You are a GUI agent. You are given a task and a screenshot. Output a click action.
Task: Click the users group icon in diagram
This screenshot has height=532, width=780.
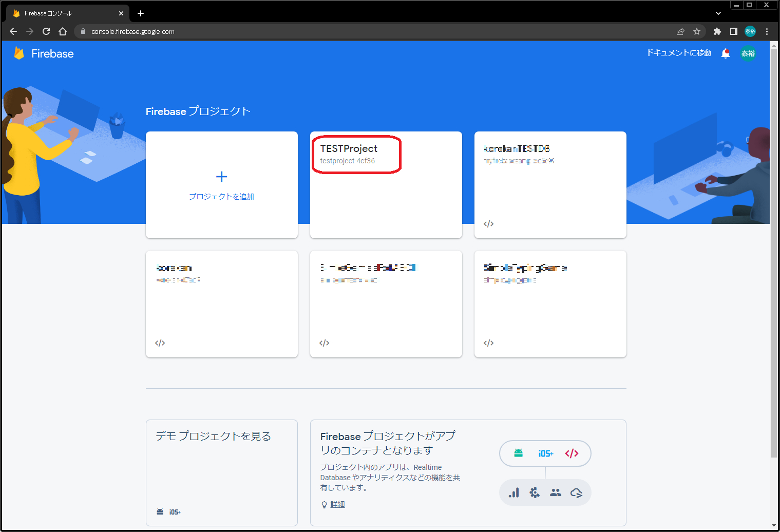tap(556, 492)
